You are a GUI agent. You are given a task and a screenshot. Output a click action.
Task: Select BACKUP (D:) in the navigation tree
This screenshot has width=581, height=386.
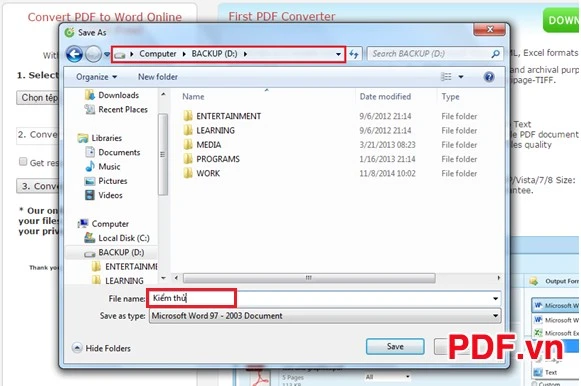point(114,253)
